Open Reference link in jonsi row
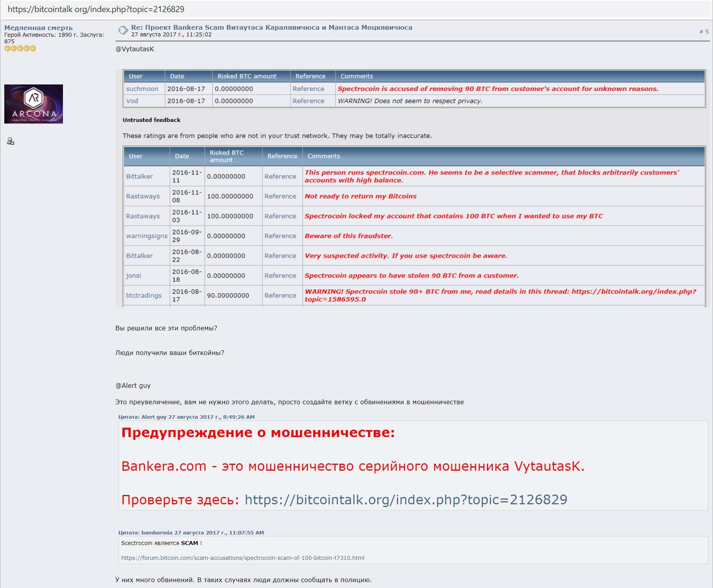 (280, 276)
